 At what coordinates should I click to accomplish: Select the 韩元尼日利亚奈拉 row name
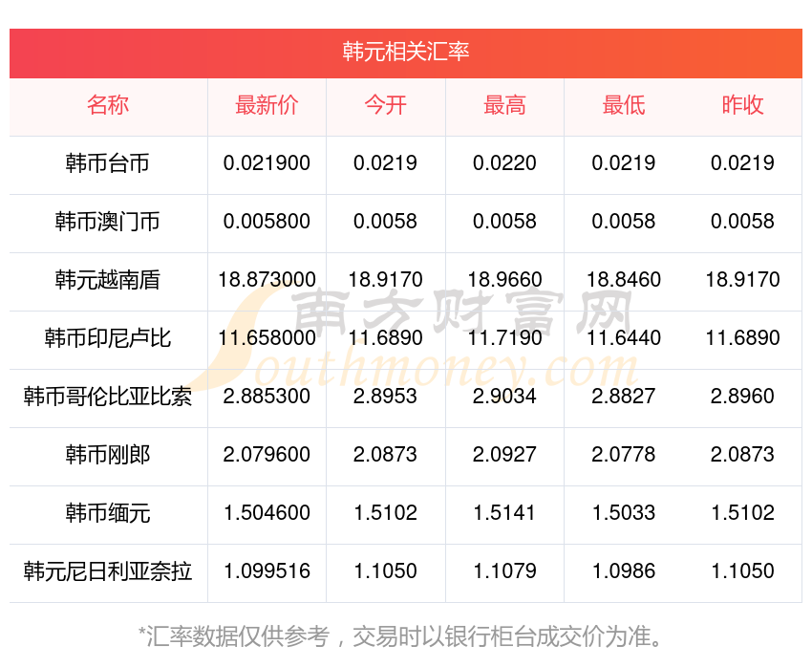(108, 571)
